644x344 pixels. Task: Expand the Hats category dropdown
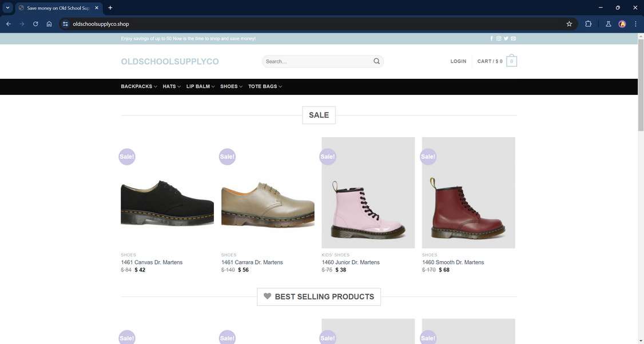point(172,87)
